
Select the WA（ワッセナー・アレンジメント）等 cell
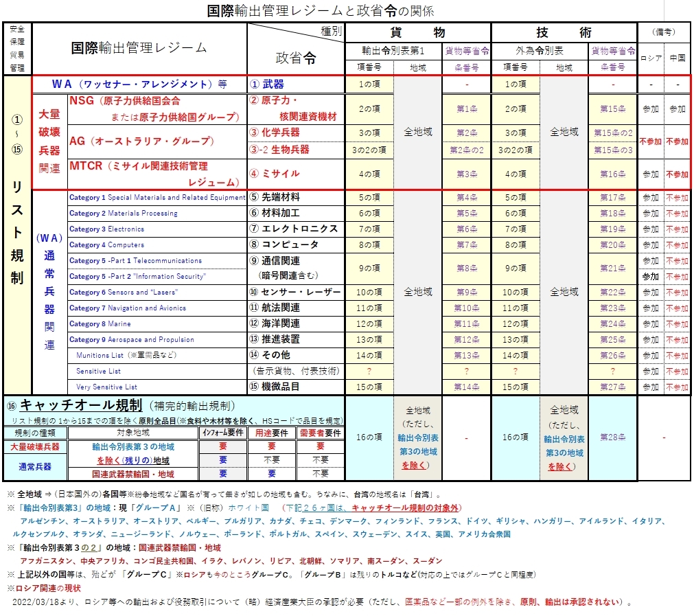(x=139, y=84)
